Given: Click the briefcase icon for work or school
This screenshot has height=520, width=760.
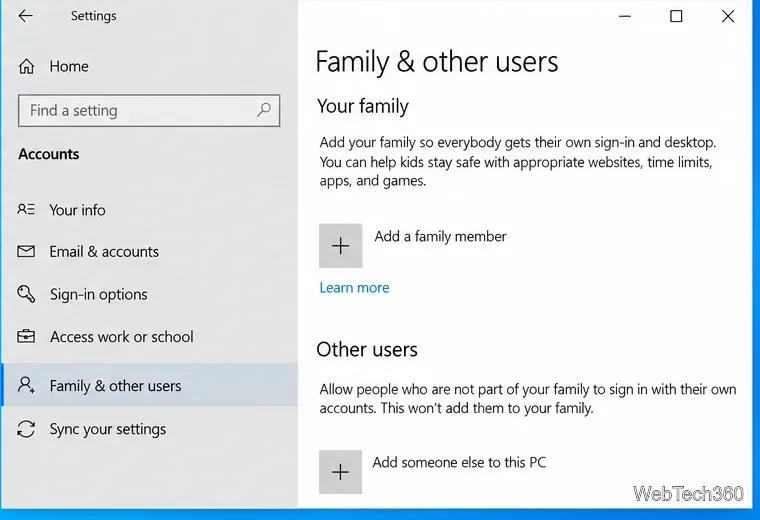Looking at the screenshot, I should point(26,336).
